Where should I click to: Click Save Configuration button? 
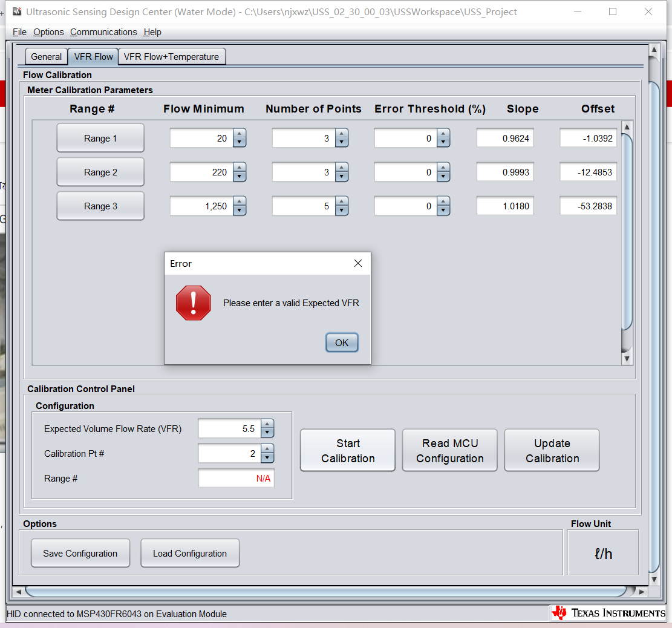[x=80, y=553]
